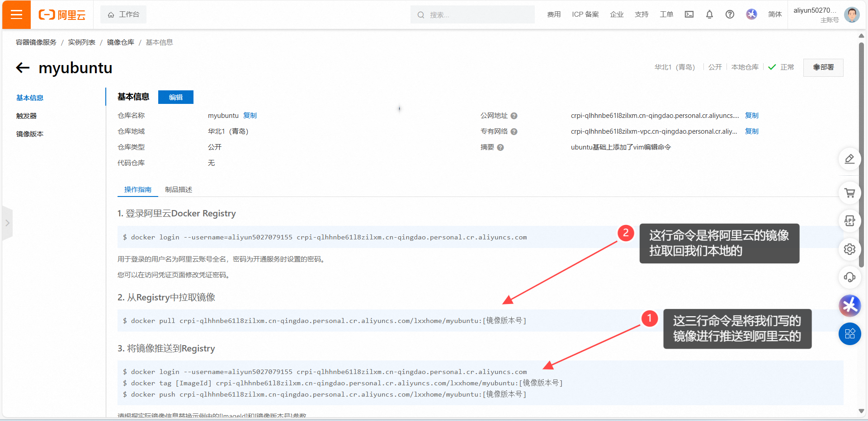
Task: Copy the repository name myubuntu
Action: point(250,116)
